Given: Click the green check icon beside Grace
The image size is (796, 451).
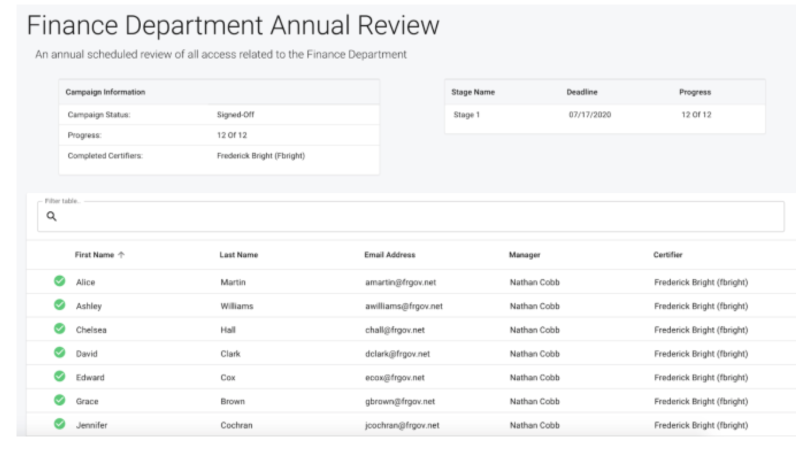Looking at the screenshot, I should tap(59, 401).
